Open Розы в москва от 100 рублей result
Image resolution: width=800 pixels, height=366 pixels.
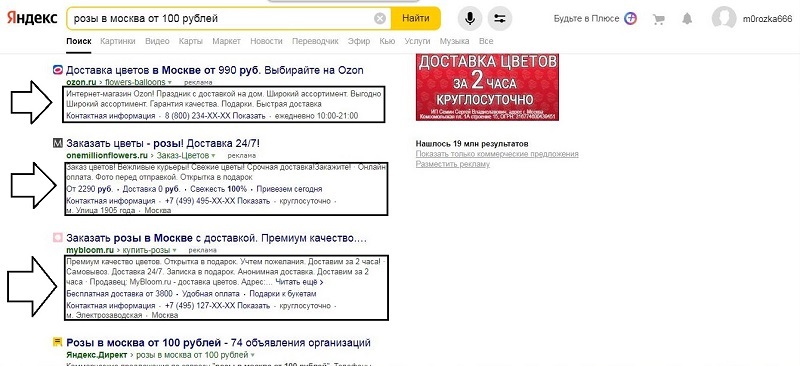coord(218,342)
